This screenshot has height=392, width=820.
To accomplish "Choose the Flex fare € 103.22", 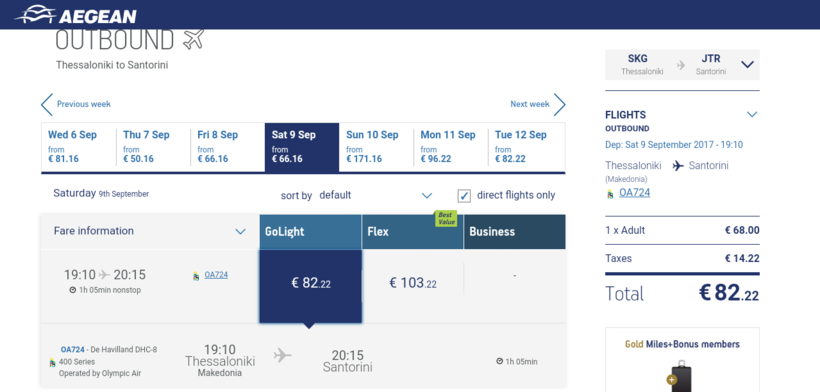I will pyautogui.click(x=413, y=283).
